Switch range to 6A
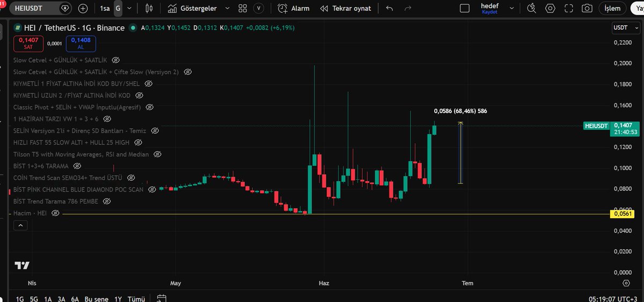 click(x=75, y=298)
